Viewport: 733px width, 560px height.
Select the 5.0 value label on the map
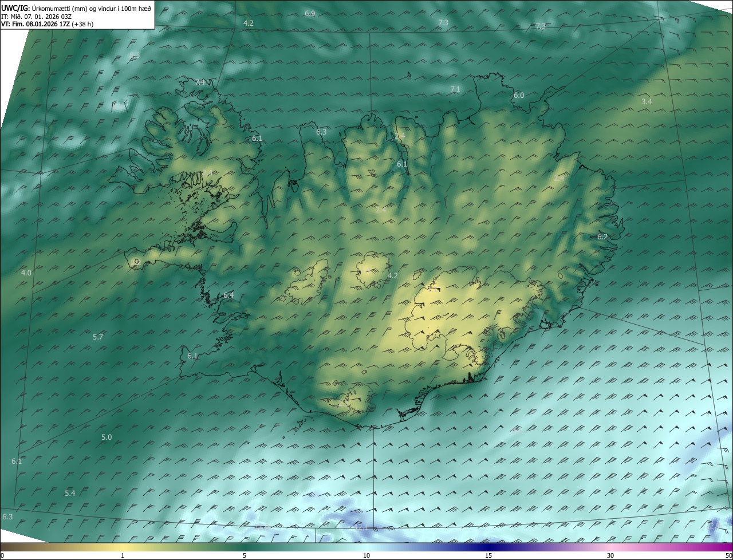[x=107, y=437]
